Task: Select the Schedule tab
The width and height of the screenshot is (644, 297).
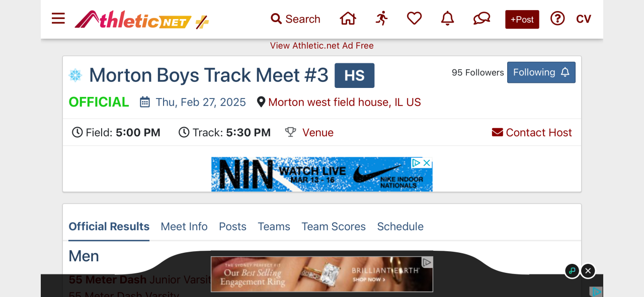Action: [400, 227]
